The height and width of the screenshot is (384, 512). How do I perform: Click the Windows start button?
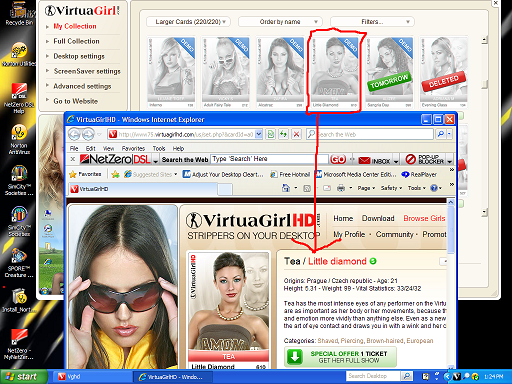pyautogui.click(x=23, y=377)
